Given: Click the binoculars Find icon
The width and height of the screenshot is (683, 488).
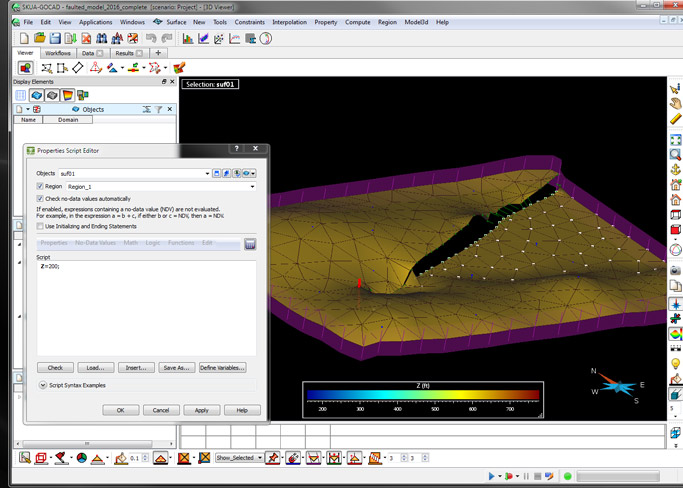Looking at the screenshot, I should tap(101, 38).
